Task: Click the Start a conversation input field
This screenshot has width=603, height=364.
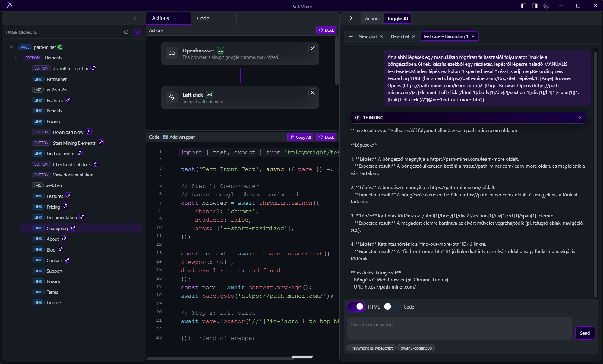Action: [x=459, y=328]
